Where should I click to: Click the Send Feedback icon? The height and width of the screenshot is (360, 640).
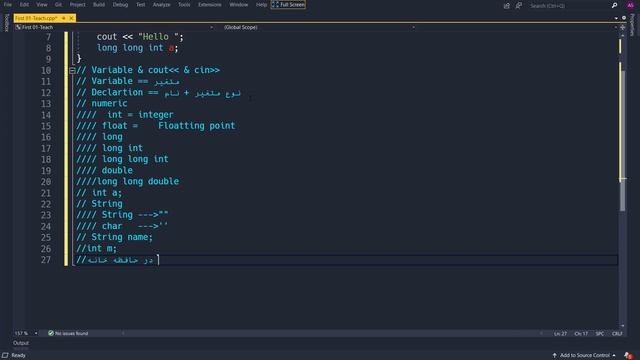tap(518, 6)
